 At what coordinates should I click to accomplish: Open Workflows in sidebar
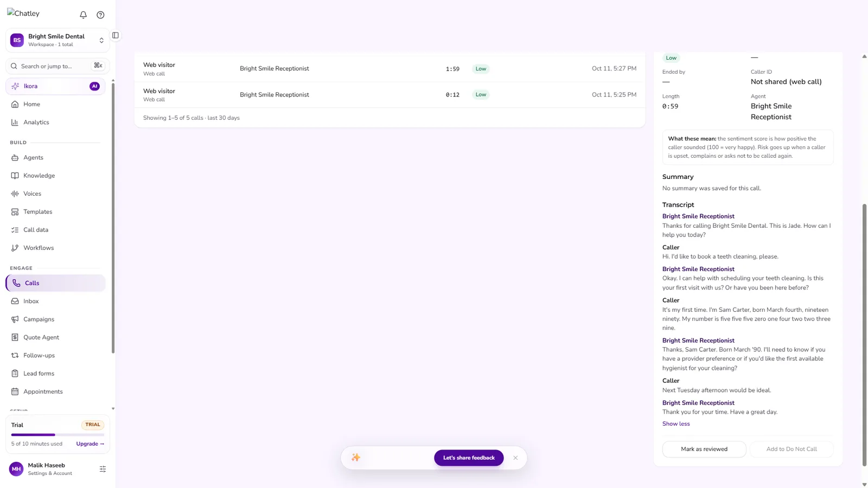pyautogui.click(x=55, y=248)
